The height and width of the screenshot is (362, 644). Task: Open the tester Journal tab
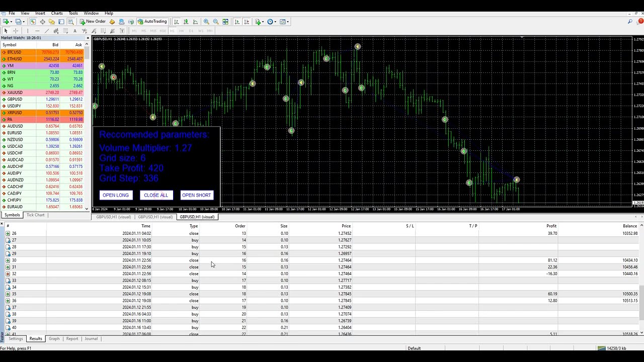(91, 339)
